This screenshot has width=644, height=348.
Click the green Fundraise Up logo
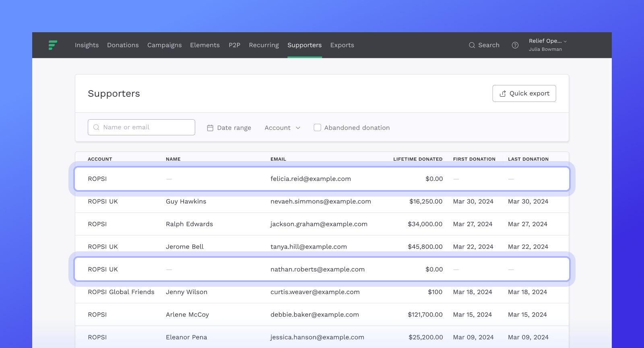pyautogui.click(x=53, y=45)
